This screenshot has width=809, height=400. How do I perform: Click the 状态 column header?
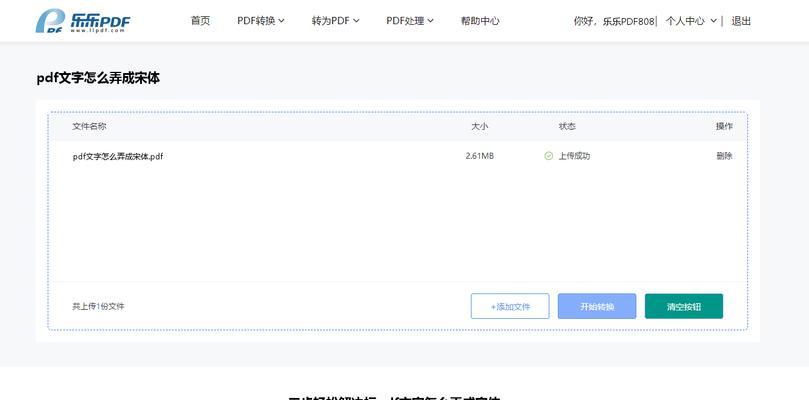click(x=567, y=126)
